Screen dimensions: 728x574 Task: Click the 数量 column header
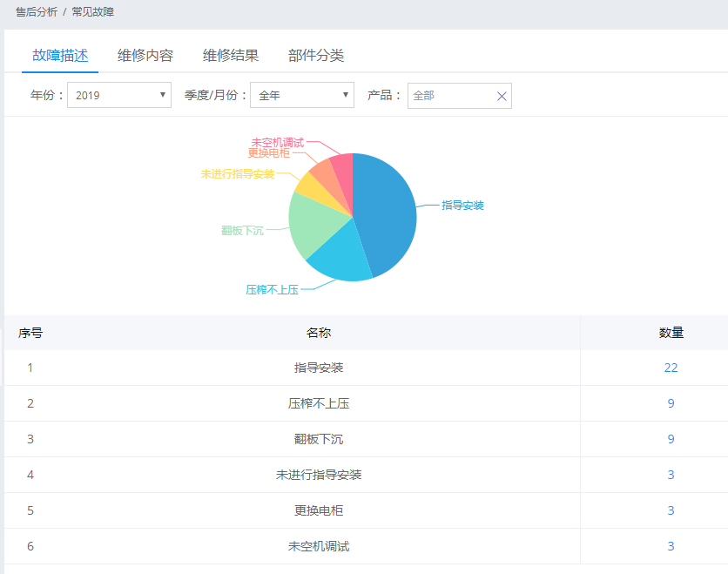tap(671, 333)
